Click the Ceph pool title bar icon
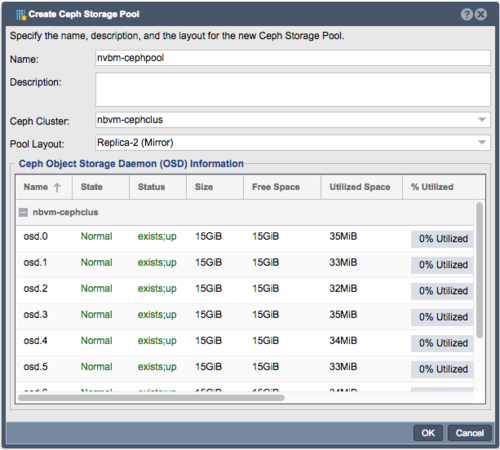 point(21,15)
